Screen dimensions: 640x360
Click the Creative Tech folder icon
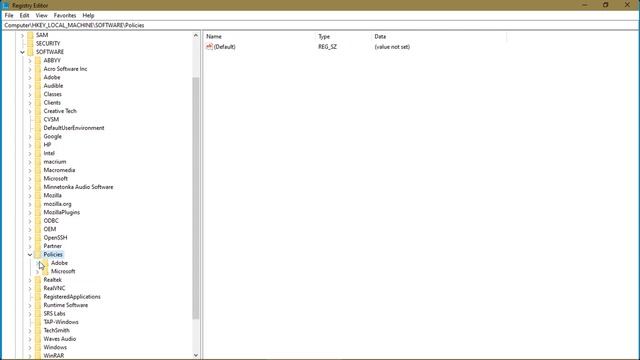click(x=38, y=111)
